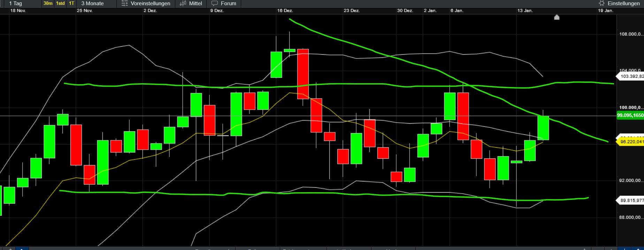Click the candlestick icon beside Mittel
This screenshot has height=250, width=644.
pyautogui.click(x=183, y=3)
